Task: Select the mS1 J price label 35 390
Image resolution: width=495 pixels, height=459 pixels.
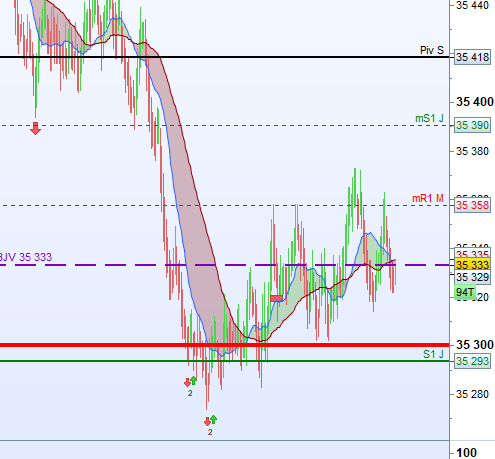Action: pyautogui.click(x=472, y=125)
